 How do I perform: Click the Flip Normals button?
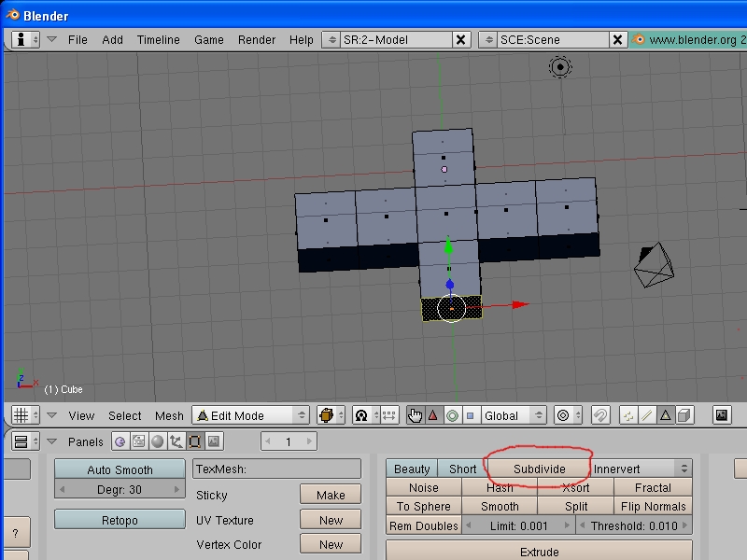(x=653, y=506)
